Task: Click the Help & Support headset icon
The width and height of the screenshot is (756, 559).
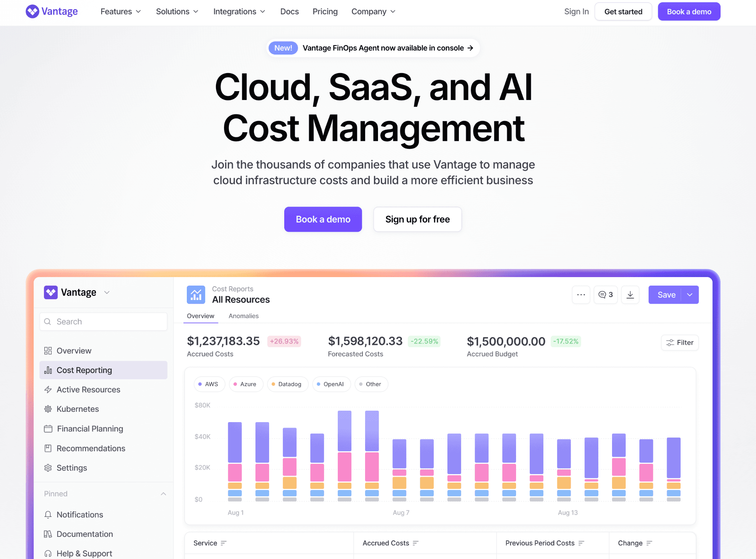Action: click(48, 553)
